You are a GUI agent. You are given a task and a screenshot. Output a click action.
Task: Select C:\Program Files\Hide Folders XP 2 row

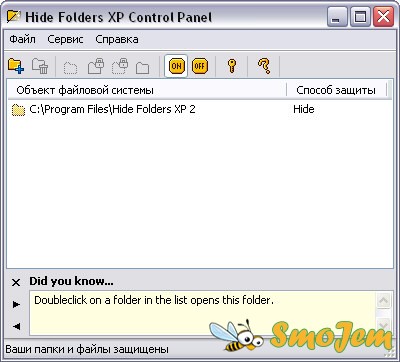[x=199, y=109]
